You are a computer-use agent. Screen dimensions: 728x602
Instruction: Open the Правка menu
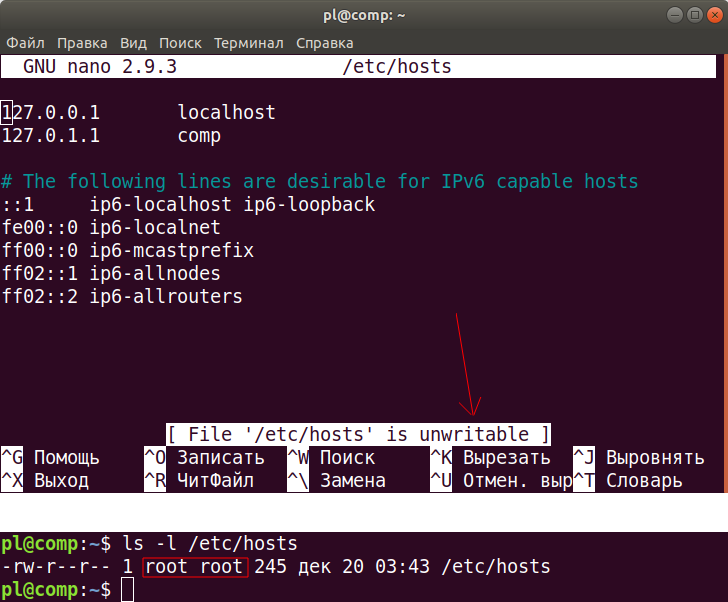82,43
